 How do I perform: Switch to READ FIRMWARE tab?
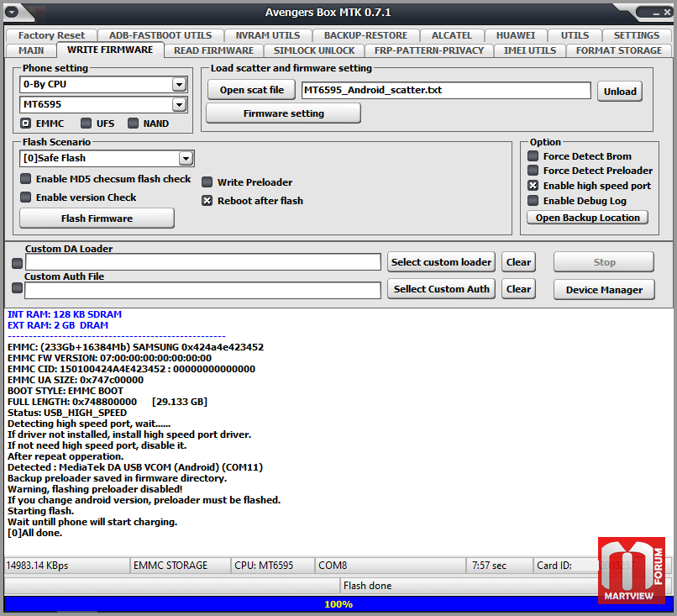pyautogui.click(x=213, y=50)
